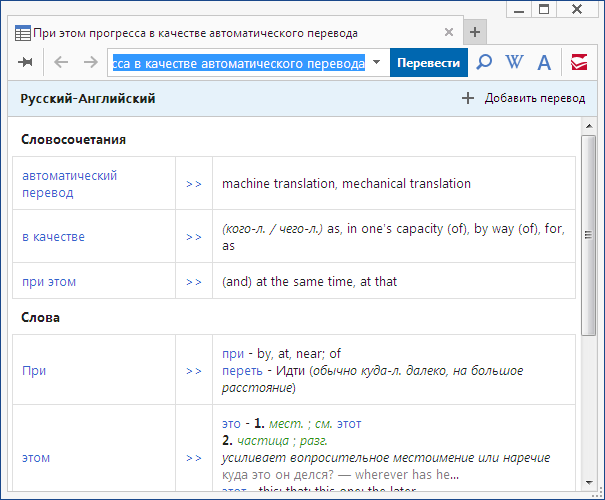Go forward with the right arrow

coord(90,63)
